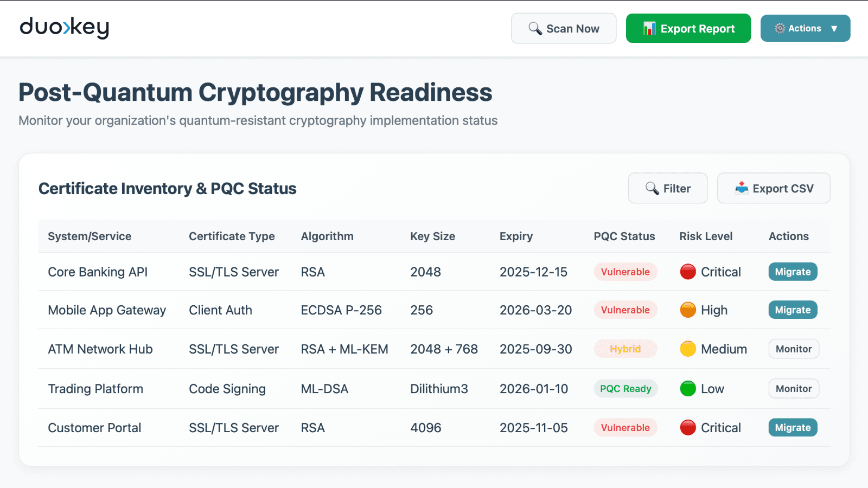Migrate the Core Banking API certificate

point(793,272)
